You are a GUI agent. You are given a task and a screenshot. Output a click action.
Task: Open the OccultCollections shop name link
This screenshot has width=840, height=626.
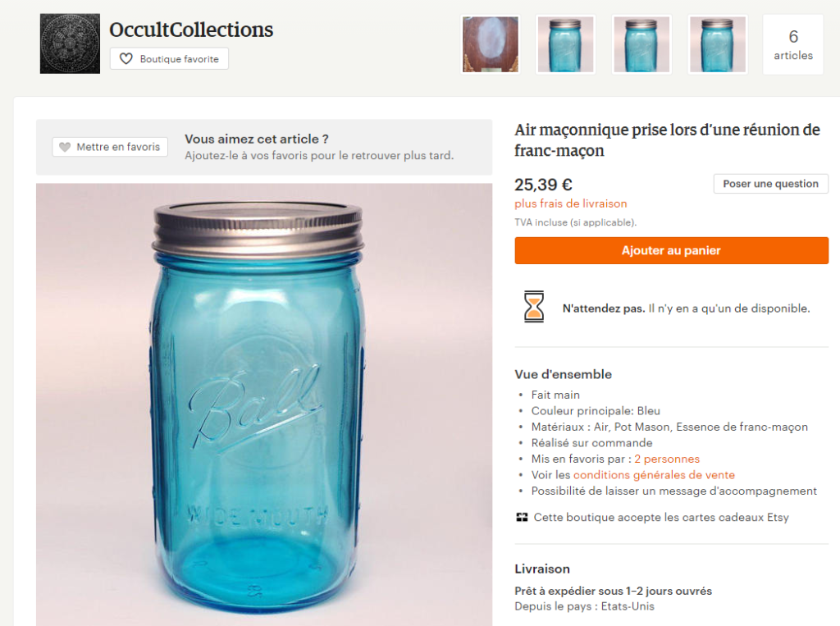pos(191,30)
